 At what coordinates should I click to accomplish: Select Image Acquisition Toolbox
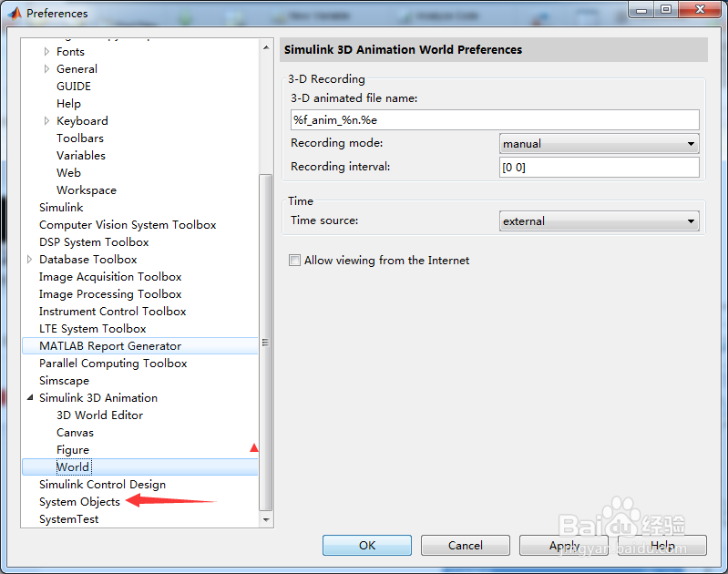pos(110,277)
